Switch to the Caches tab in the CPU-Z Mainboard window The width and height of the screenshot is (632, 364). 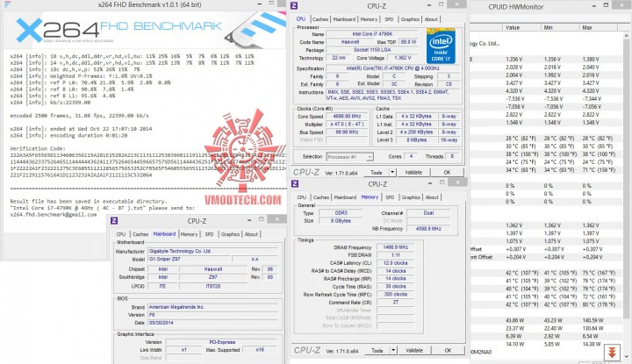[x=140, y=234]
